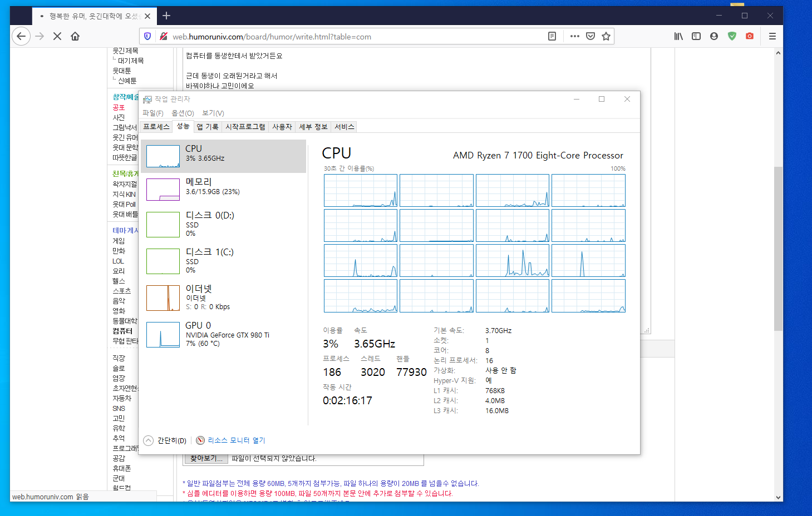Open the 파일(F) menu in Task Manager
The image size is (812, 516).
point(153,113)
